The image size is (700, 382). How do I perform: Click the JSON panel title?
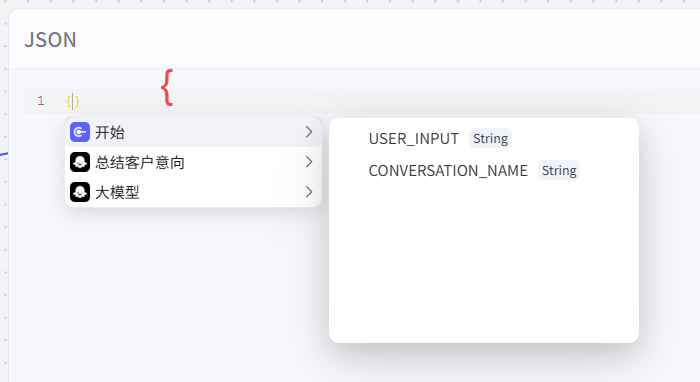(x=50, y=40)
